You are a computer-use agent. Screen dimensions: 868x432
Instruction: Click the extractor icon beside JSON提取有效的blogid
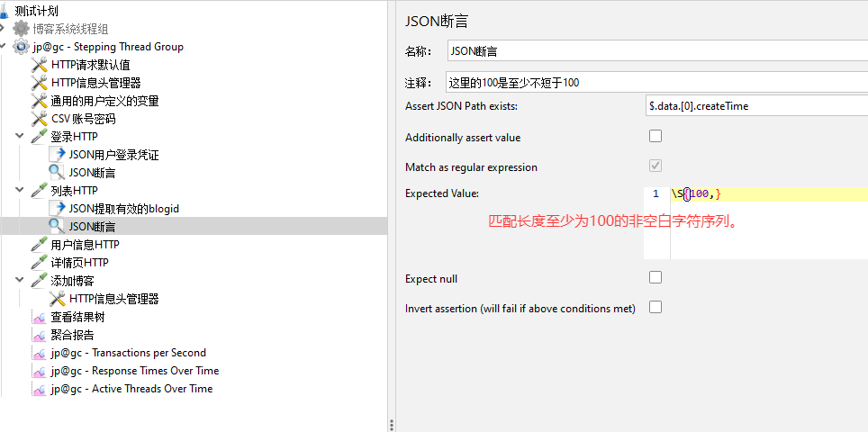coord(57,209)
